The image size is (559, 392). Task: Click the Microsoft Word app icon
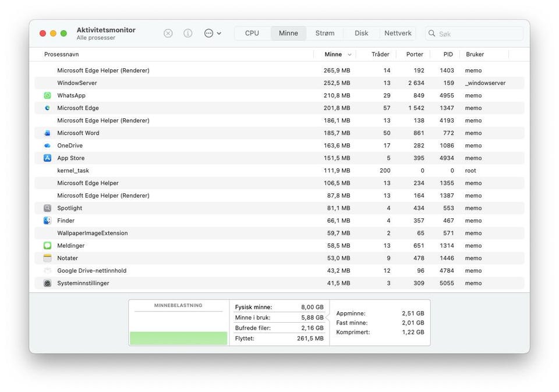pos(47,133)
